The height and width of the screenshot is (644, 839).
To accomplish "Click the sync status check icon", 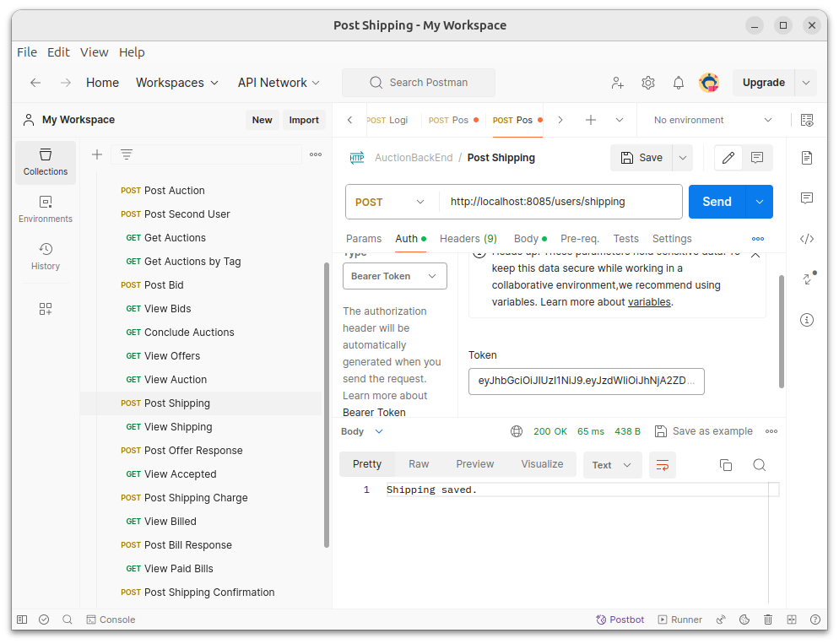I will tap(44, 620).
